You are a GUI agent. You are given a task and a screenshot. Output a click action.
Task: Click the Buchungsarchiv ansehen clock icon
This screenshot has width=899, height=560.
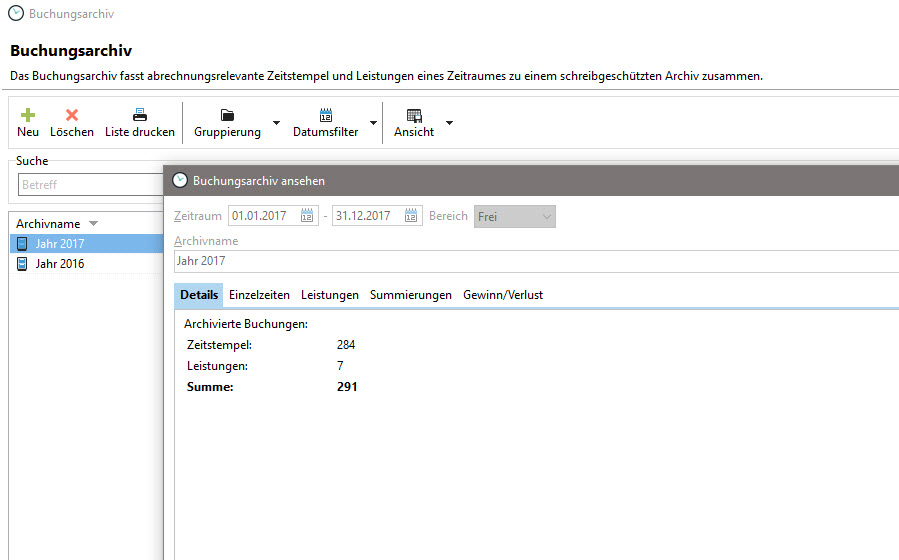(x=180, y=181)
